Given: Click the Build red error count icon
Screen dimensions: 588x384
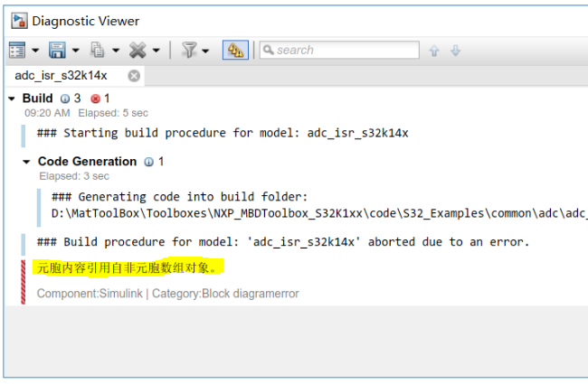Looking at the screenshot, I should pos(96,98).
